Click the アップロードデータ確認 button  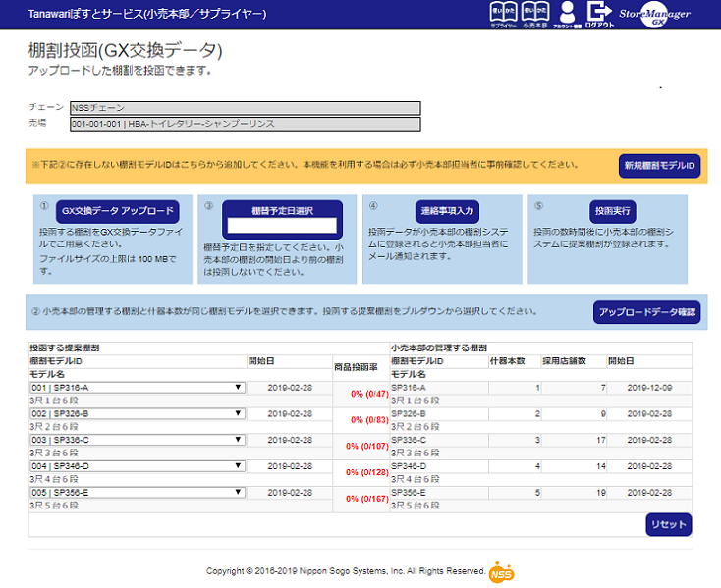(x=646, y=312)
